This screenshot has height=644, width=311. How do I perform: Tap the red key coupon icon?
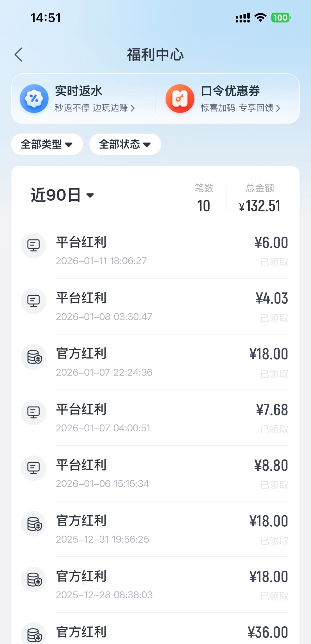coord(180,99)
